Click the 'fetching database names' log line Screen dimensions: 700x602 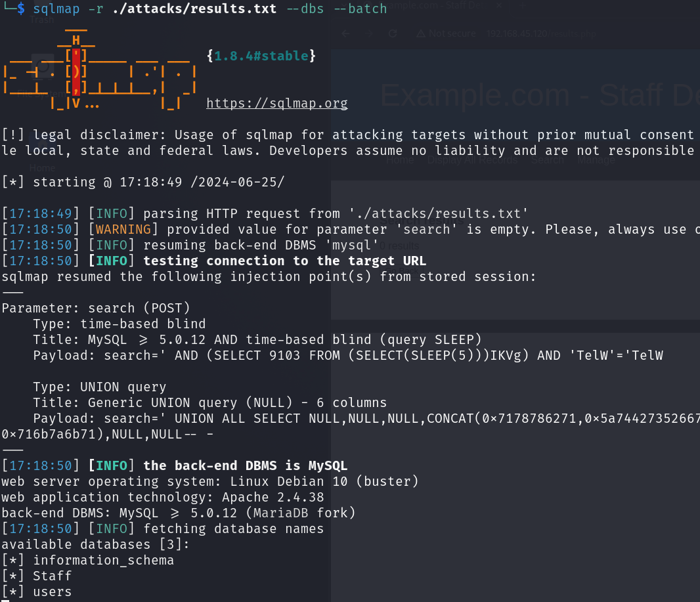(162, 528)
